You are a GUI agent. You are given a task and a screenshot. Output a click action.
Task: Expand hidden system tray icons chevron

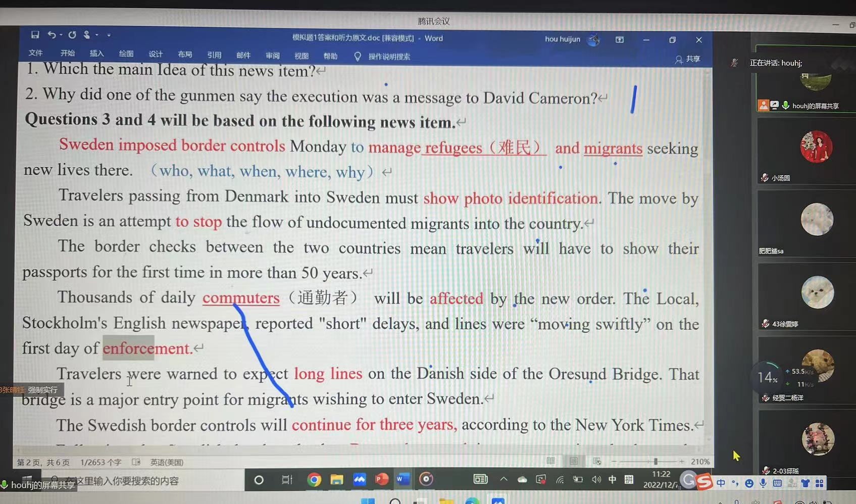(x=503, y=479)
